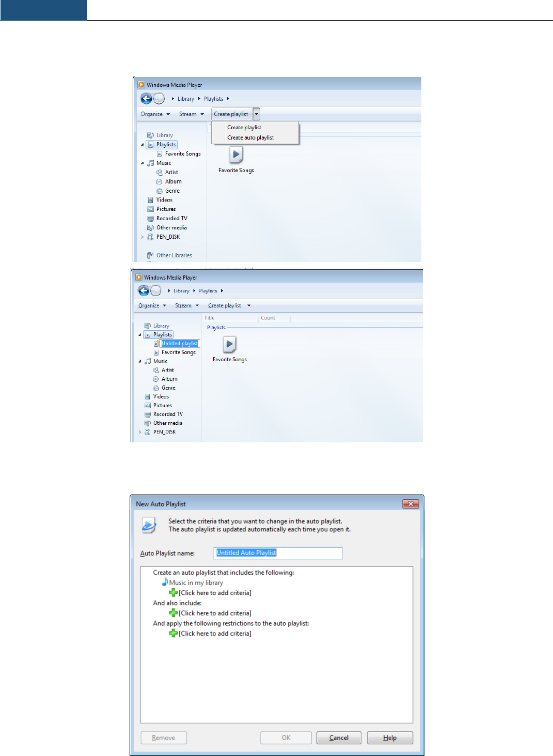Select Favorite Songs in the upper window tree
The image size is (553, 756).
click(183, 154)
